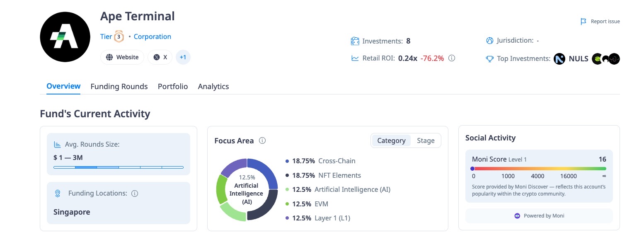This screenshot has height=237, width=644.
Task: Click the Moni Score gradient bar
Action: [539, 169]
